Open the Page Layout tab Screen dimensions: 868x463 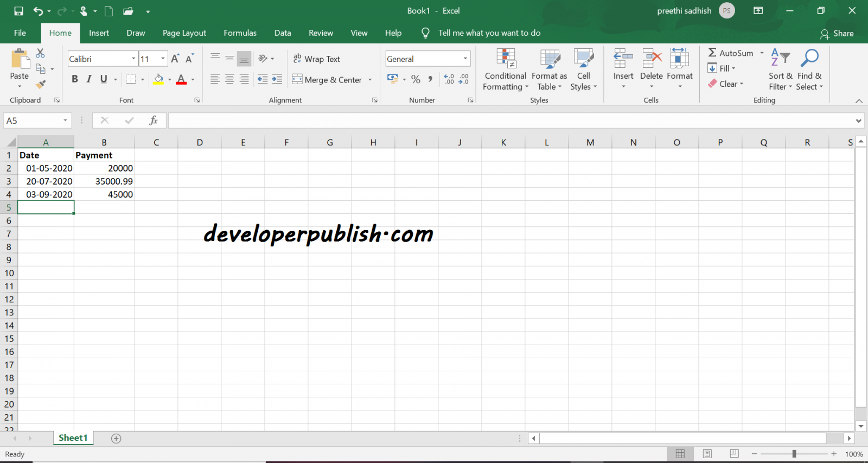tap(184, 33)
